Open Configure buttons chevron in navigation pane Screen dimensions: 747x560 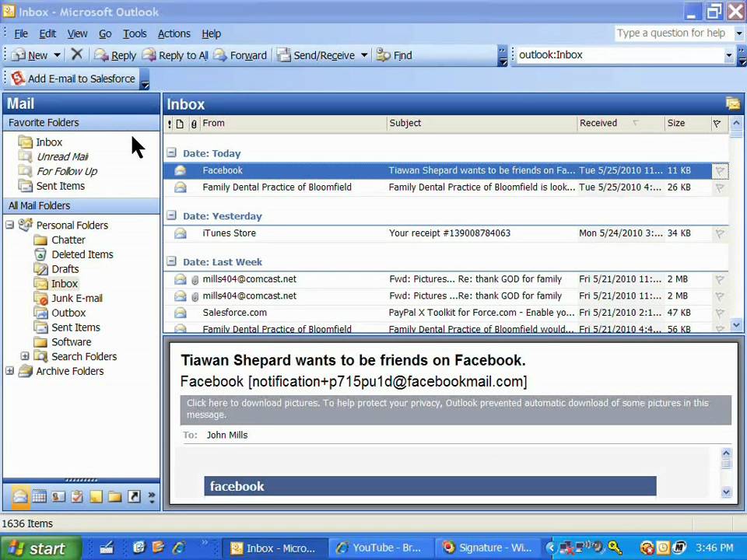(x=152, y=497)
